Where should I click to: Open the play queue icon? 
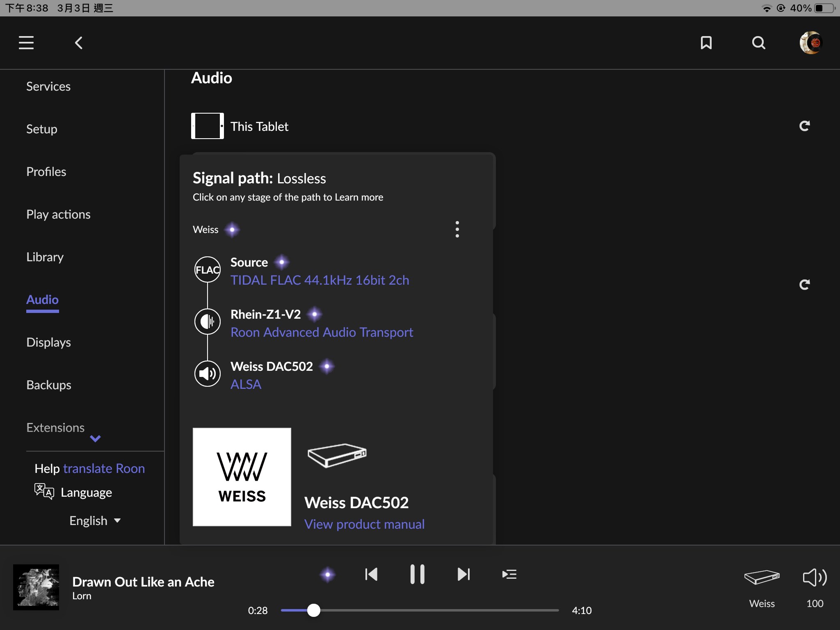pos(509,574)
